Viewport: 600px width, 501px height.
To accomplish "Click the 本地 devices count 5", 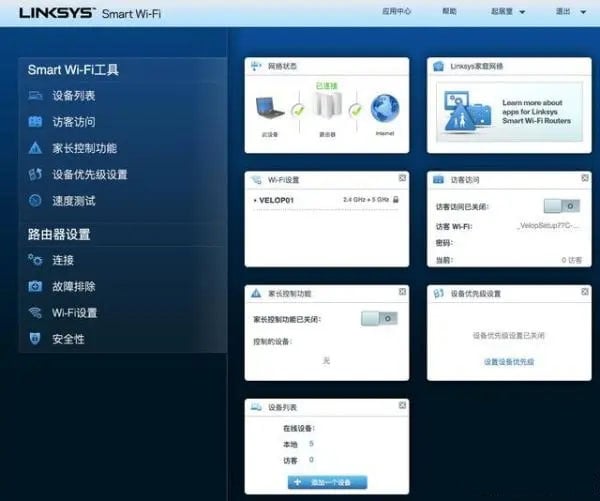I will (311, 444).
